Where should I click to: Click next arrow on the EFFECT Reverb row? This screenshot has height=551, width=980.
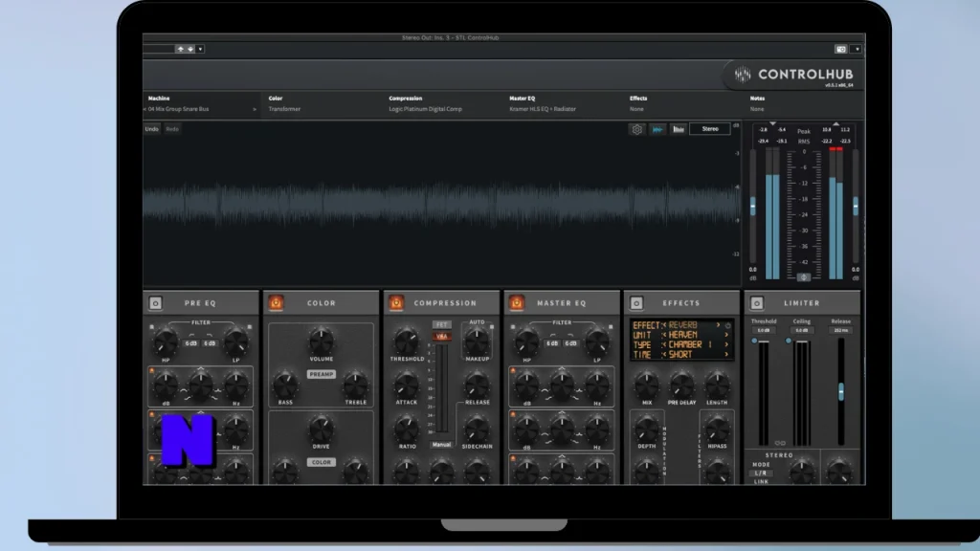pos(718,325)
